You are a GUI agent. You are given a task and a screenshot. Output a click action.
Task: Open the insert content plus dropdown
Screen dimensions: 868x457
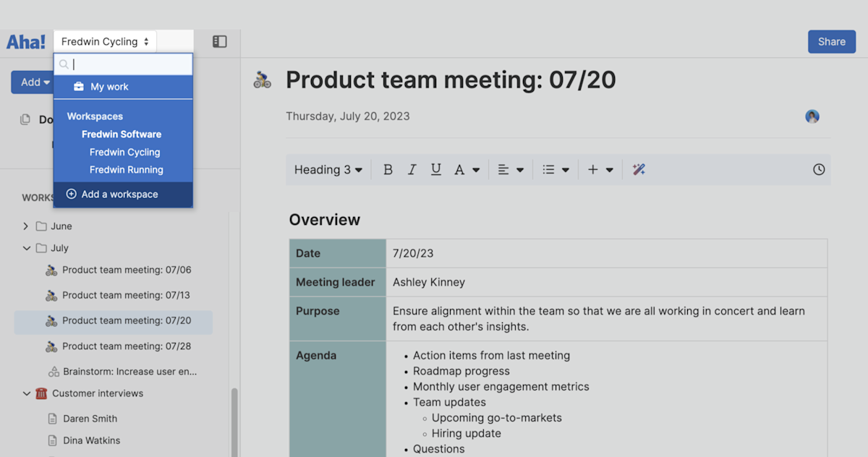tap(599, 169)
